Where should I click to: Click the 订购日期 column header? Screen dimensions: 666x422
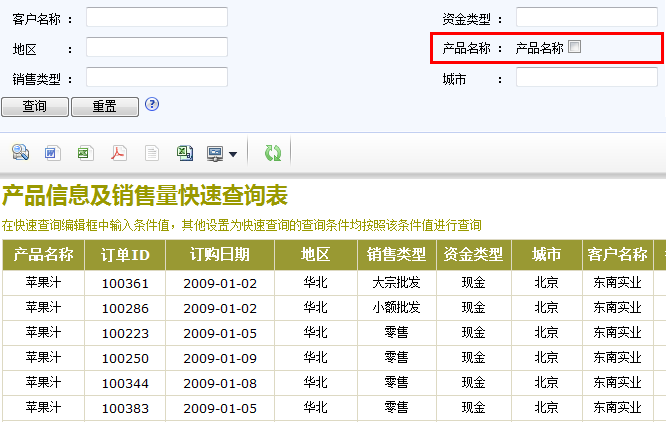[x=220, y=254]
